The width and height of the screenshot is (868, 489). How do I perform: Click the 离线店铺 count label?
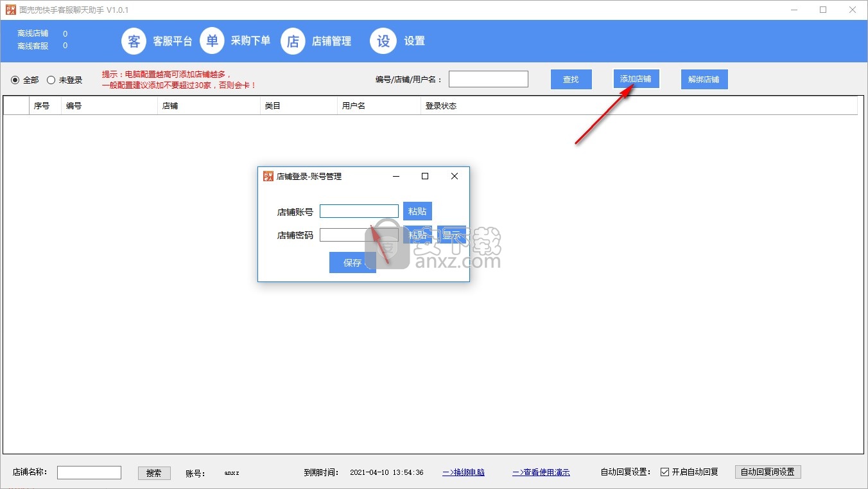[x=33, y=33]
